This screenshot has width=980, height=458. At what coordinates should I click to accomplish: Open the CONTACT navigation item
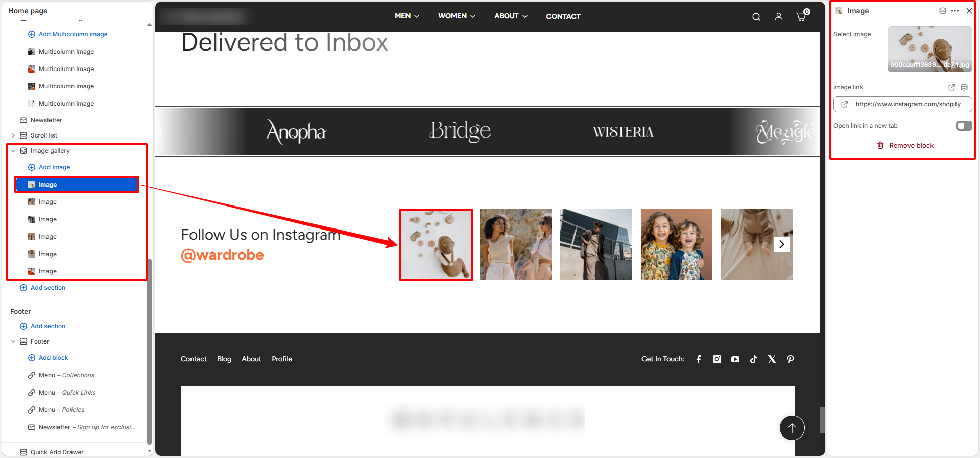[x=563, y=16]
